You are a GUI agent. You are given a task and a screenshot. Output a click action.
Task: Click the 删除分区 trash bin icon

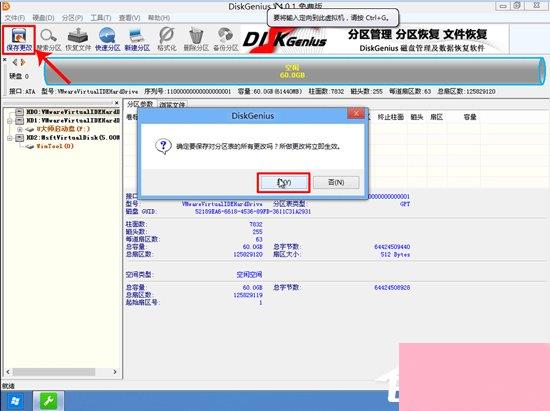click(196, 39)
